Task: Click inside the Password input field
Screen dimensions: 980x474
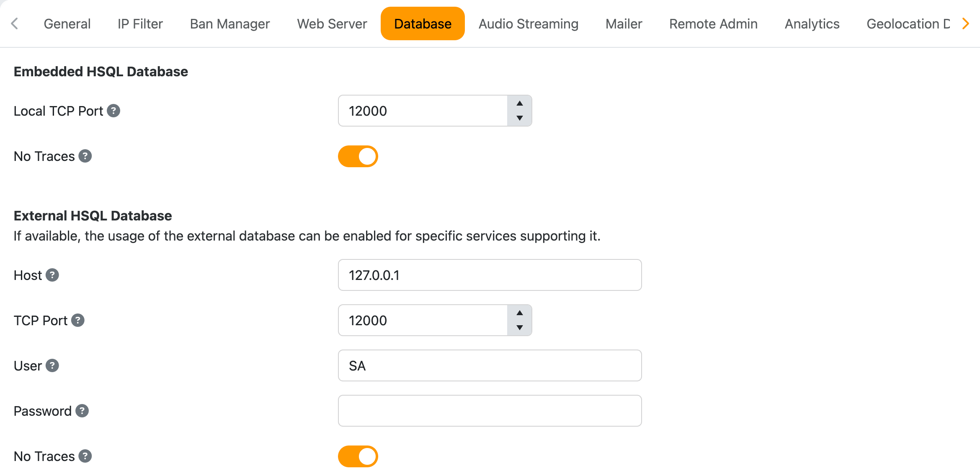Action: click(x=489, y=411)
